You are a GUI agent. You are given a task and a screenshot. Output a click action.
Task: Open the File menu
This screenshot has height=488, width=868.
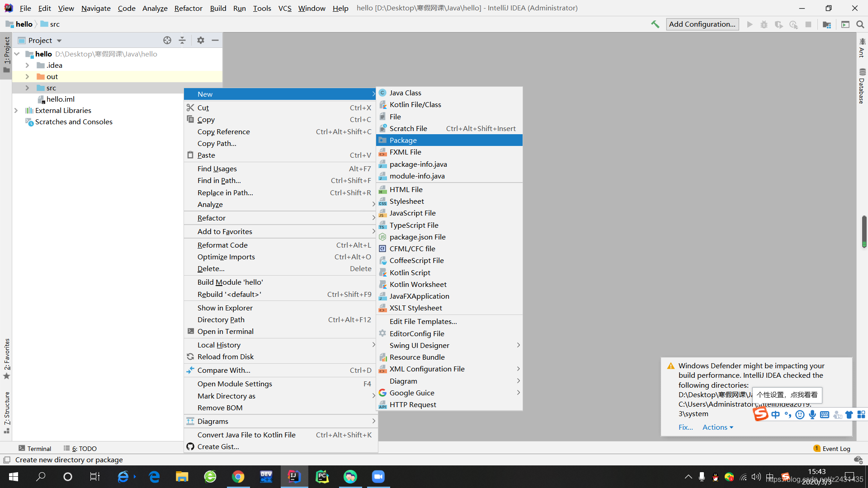25,8
